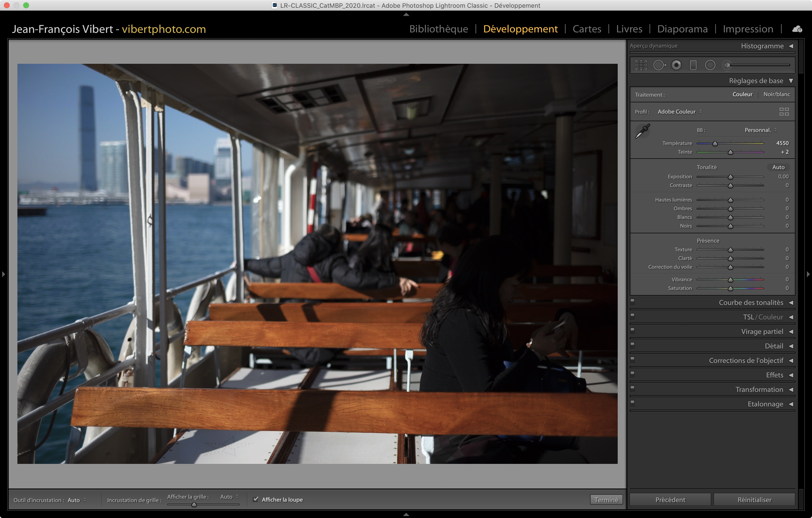Expand the Détail panel
The width and height of the screenshot is (812, 518).
(774, 346)
